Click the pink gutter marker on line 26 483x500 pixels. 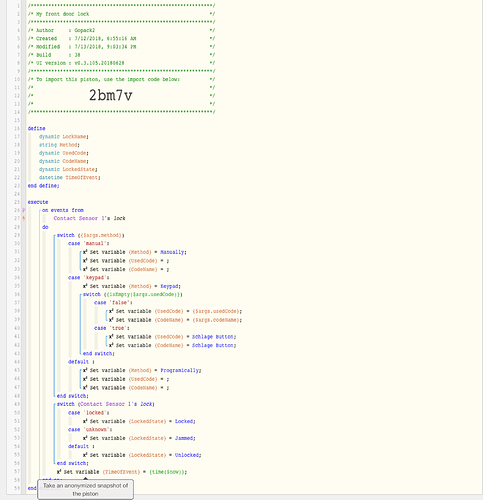pyautogui.click(x=23, y=210)
